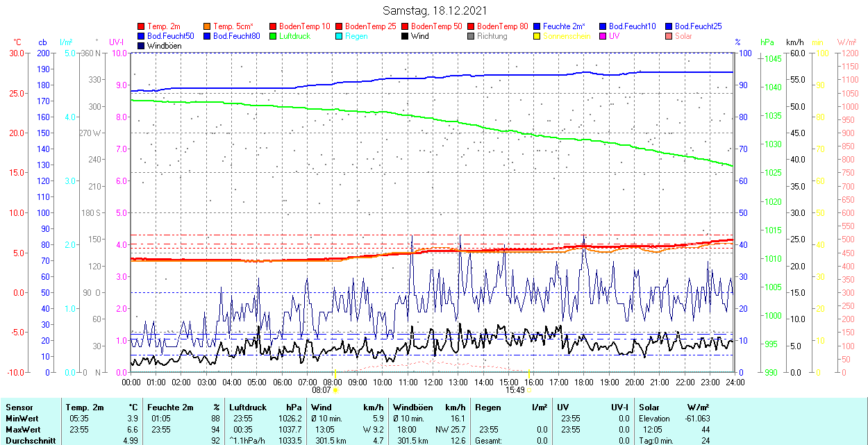This screenshot has width=868, height=445.
Task: Click the sunset marker at 15:49
Action: coord(530,390)
